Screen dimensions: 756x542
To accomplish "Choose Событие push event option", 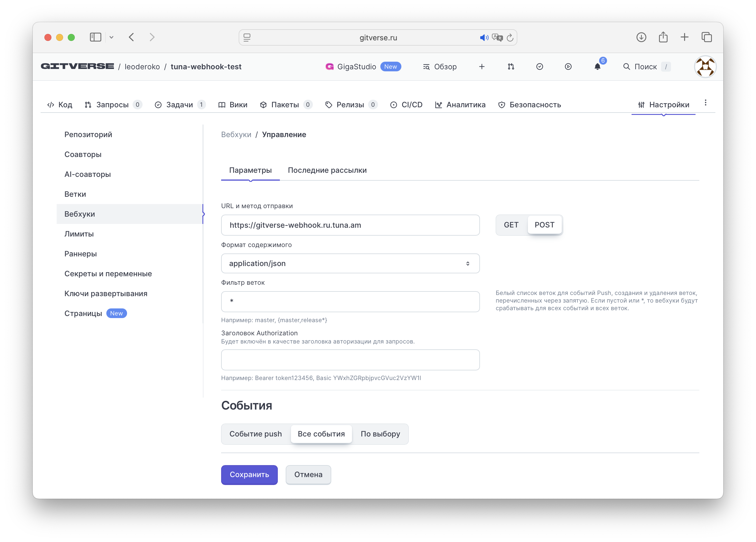I will click(x=255, y=434).
